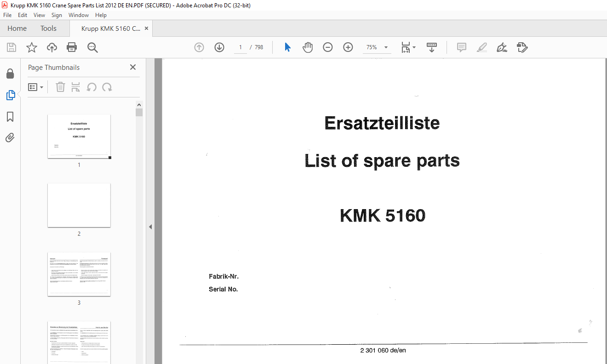The image size is (607, 364).
Task: Close the Krupp KMK 5160 document tab
Action: pyautogui.click(x=147, y=28)
